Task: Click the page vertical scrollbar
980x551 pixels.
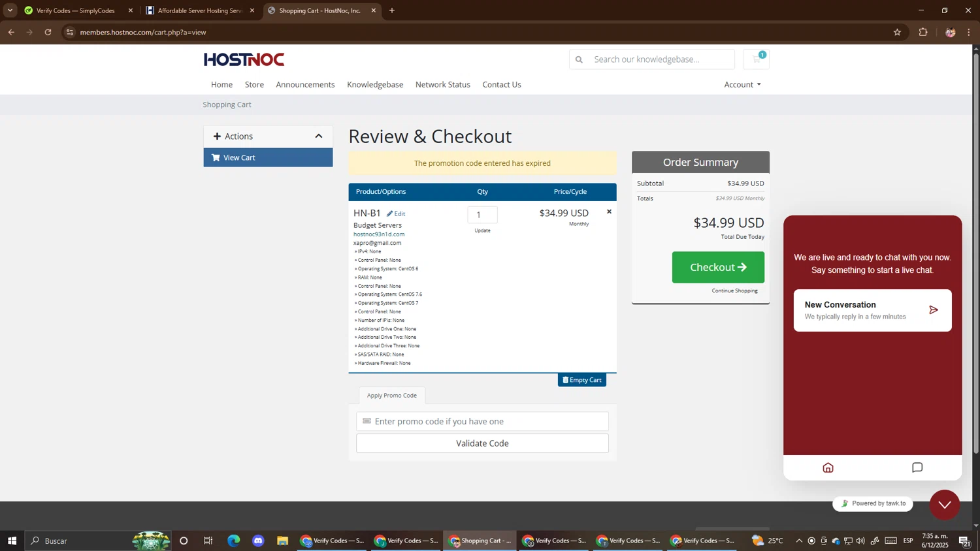Action: pyautogui.click(x=976, y=253)
